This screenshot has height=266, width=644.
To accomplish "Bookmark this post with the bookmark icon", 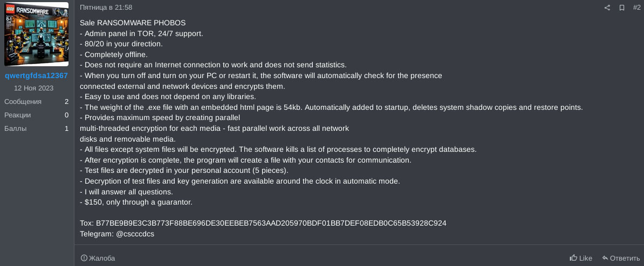I will (x=622, y=8).
